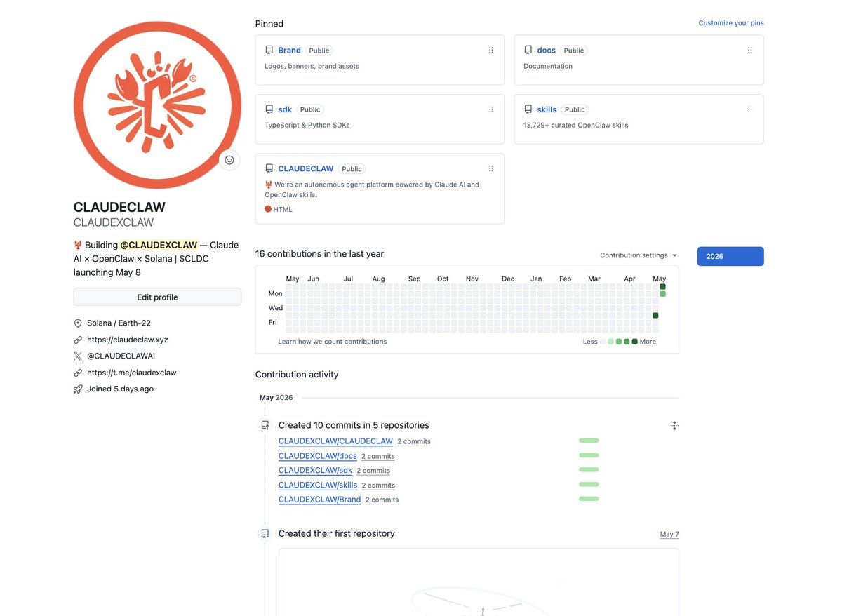The height and width of the screenshot is (616, 842).
Task: Click the orange HTML language dot
Action: (x=268, y=209)
